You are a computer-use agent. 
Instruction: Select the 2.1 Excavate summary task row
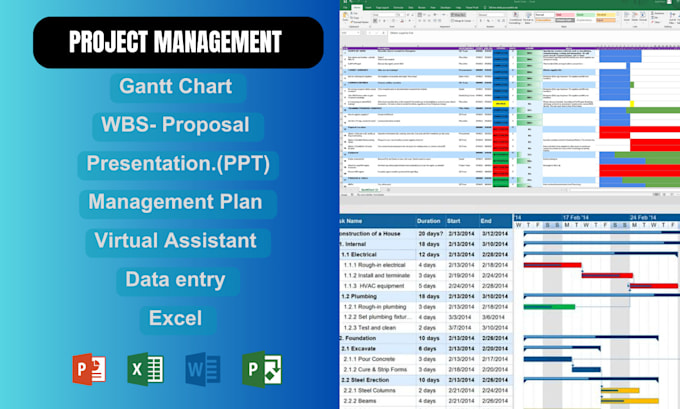tap(426, 349)
